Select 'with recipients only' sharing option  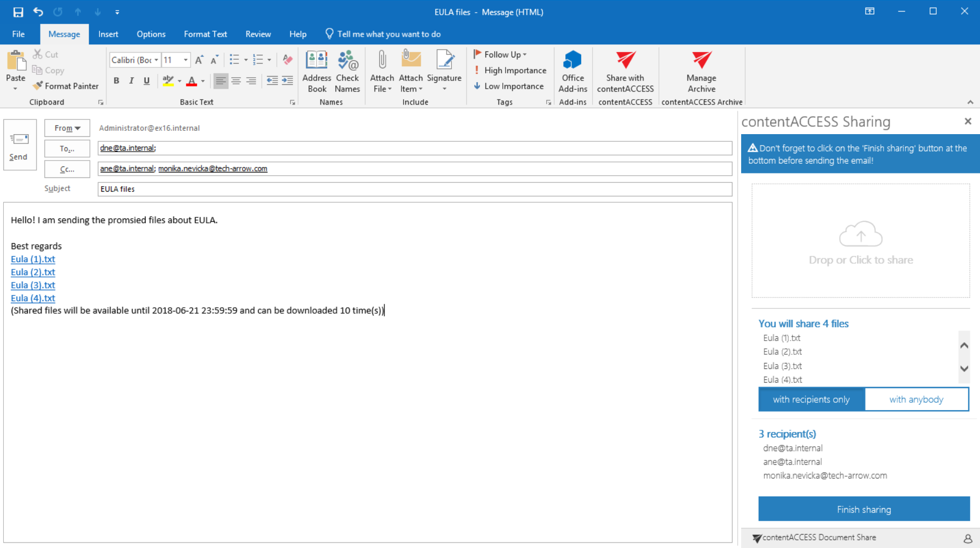coord(811,400)
